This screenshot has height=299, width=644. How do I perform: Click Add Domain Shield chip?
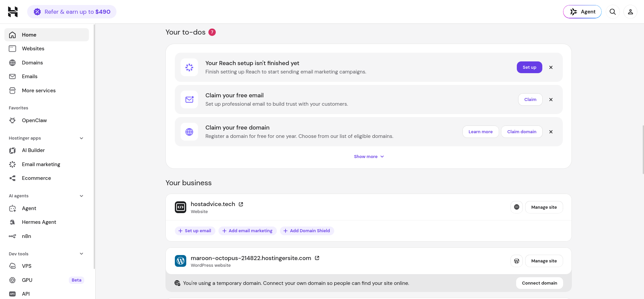tap(307, 231)
